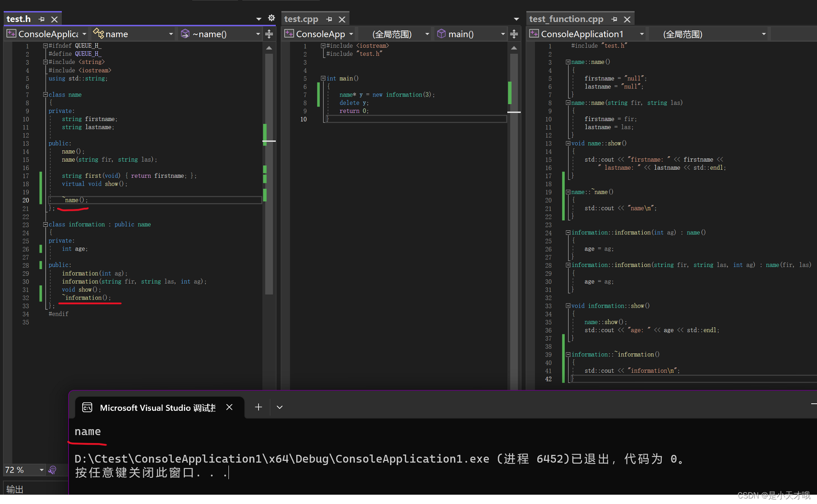
Task: Open the test.h window settings gear
Action: (271, 18)
